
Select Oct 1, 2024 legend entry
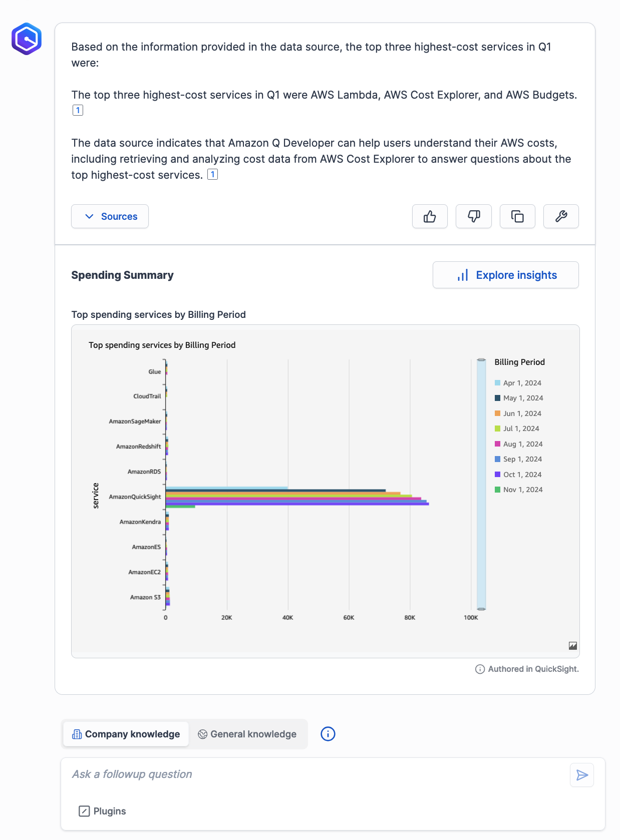tap(518, 475)
